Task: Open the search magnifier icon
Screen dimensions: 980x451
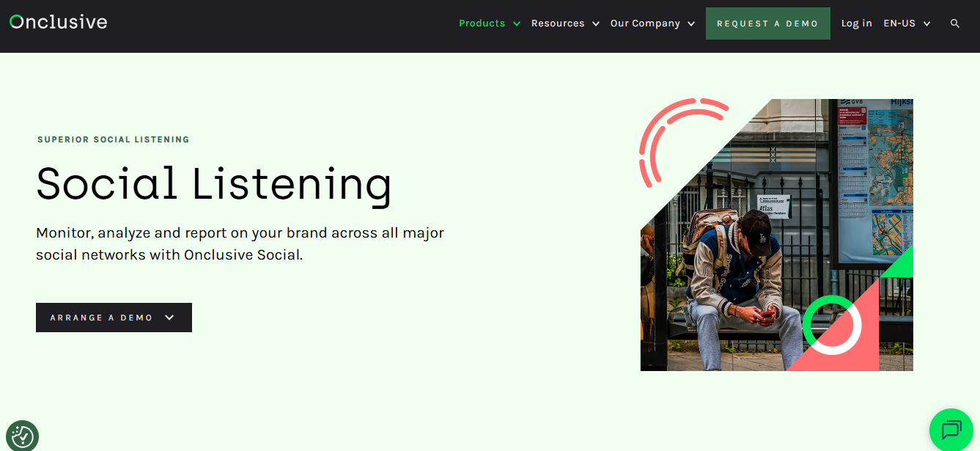Action: (955, 23)
